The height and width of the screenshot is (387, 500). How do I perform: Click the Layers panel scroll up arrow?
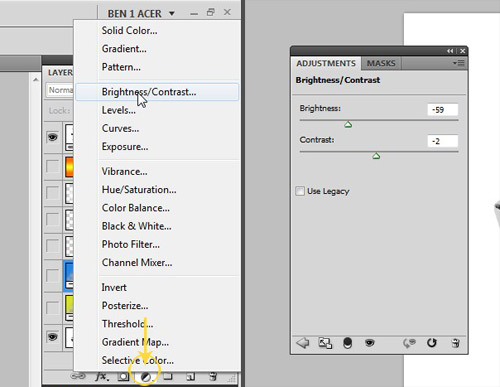(35, 80)
